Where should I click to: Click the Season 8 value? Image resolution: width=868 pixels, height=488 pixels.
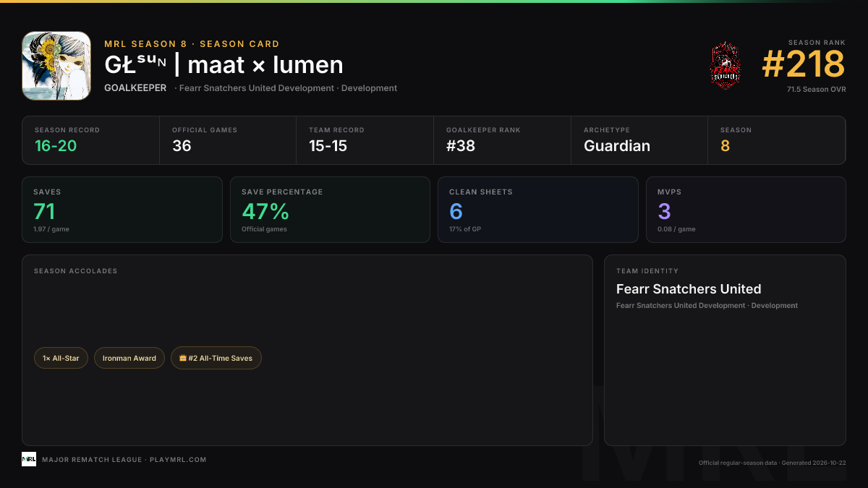pos(725,146)
